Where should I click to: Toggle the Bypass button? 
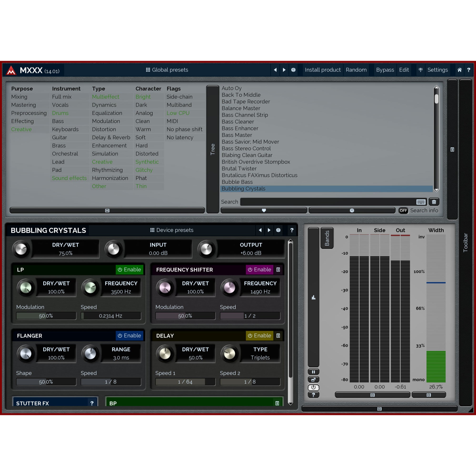click(385, 70)
